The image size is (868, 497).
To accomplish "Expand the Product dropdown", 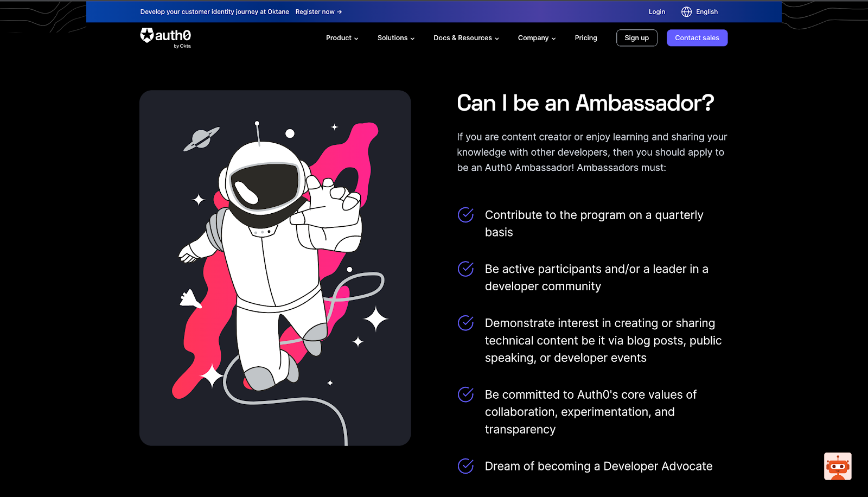I will tap(341, 38).
